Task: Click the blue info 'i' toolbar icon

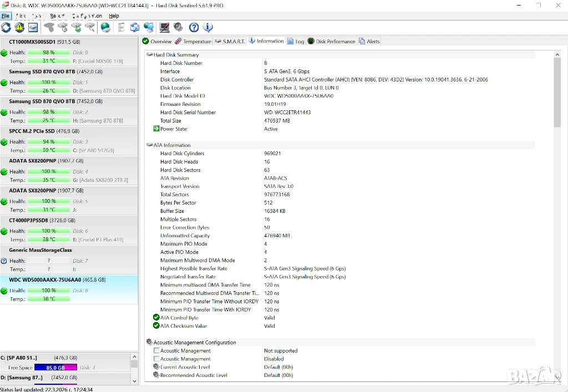Action: (x=207, y=27)
